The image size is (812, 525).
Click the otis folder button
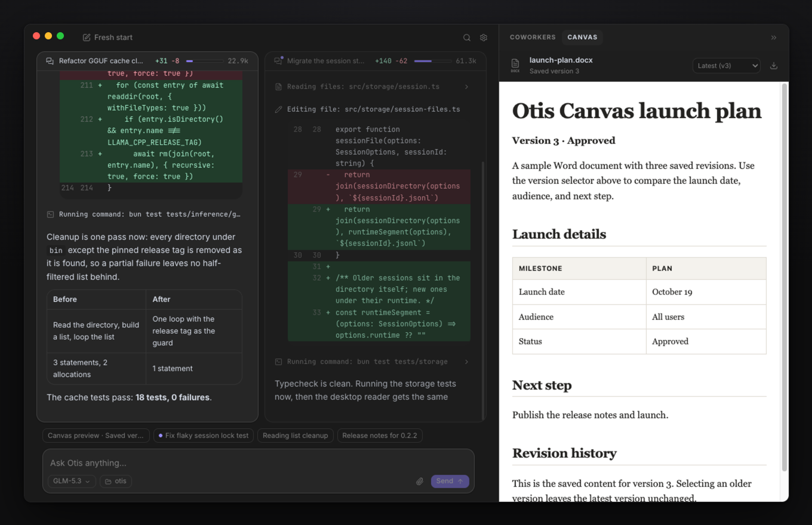tap(116, 481)
